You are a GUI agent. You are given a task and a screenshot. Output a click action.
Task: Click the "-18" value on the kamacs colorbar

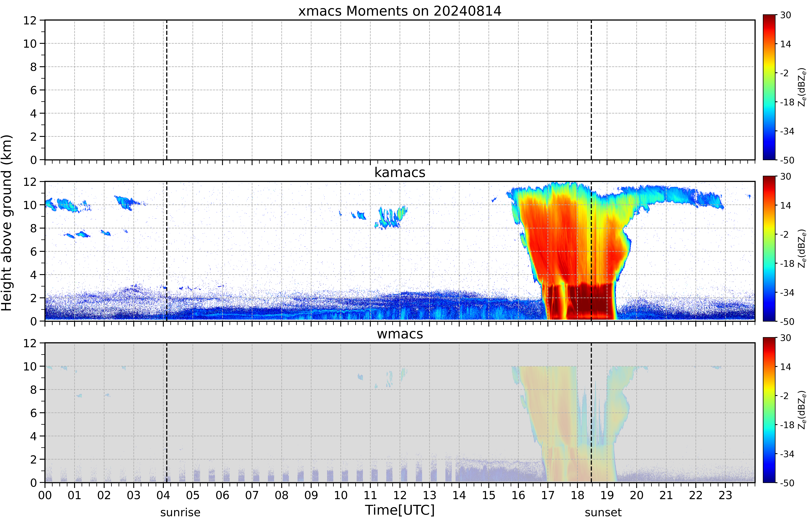click(787, 263)
